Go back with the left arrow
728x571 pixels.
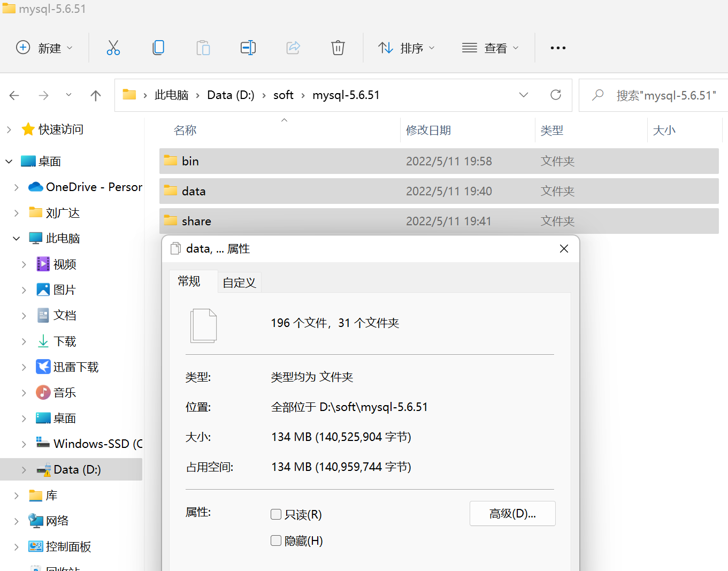14,95
